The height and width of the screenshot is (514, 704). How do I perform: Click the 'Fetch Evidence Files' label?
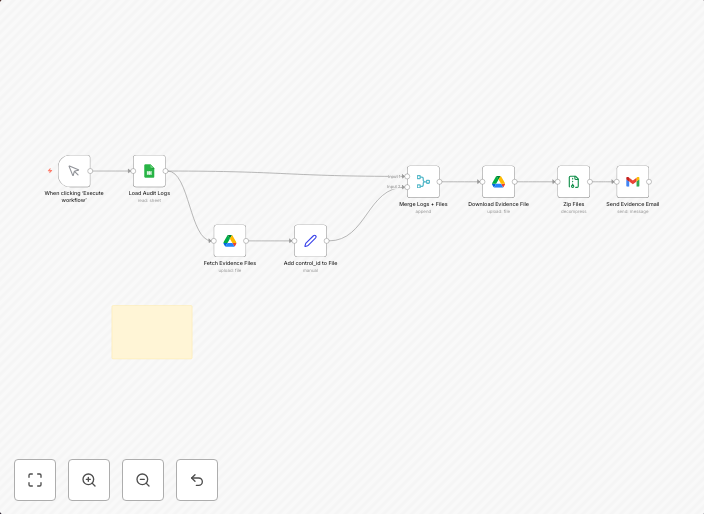click(x=230, y=263)
